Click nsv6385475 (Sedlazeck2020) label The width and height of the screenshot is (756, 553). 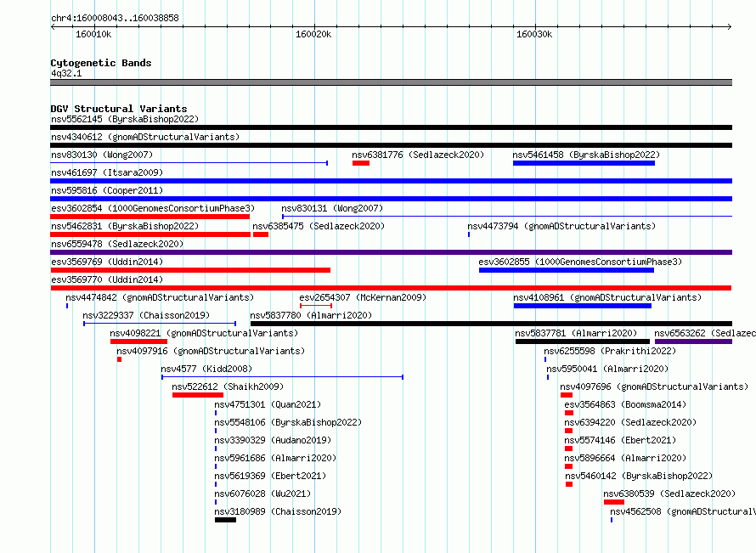tap(319, 226)
